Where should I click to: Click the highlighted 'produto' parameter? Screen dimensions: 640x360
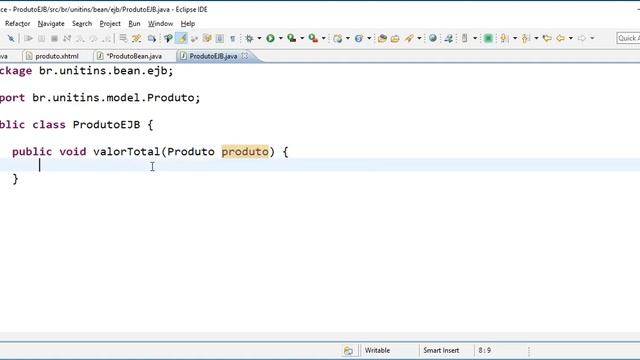tap(245, 152)
